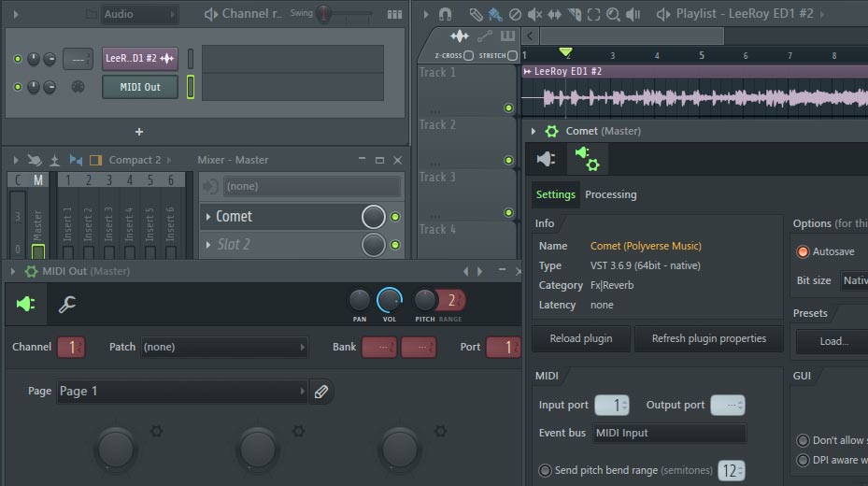The image size is (868, 486).
Task: Select the Paint brush tool in Playlist
Action: (x=494, y=14)
